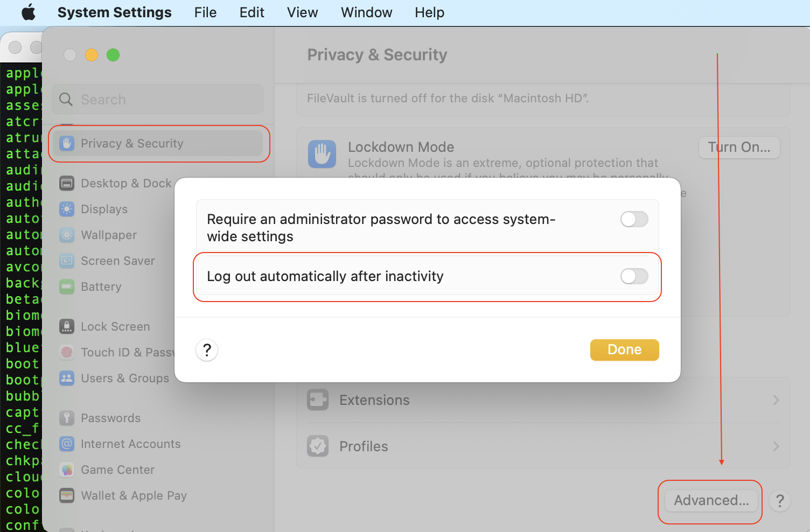
Task: Open the Internet Accounts icon
Action: 67,444
